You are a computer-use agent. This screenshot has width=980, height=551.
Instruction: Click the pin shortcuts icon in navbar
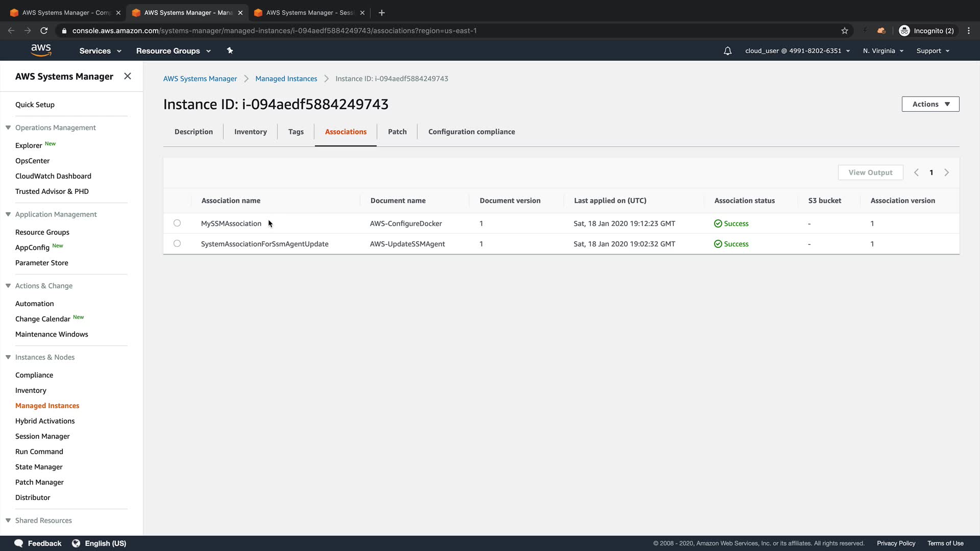tap(230, 51)
